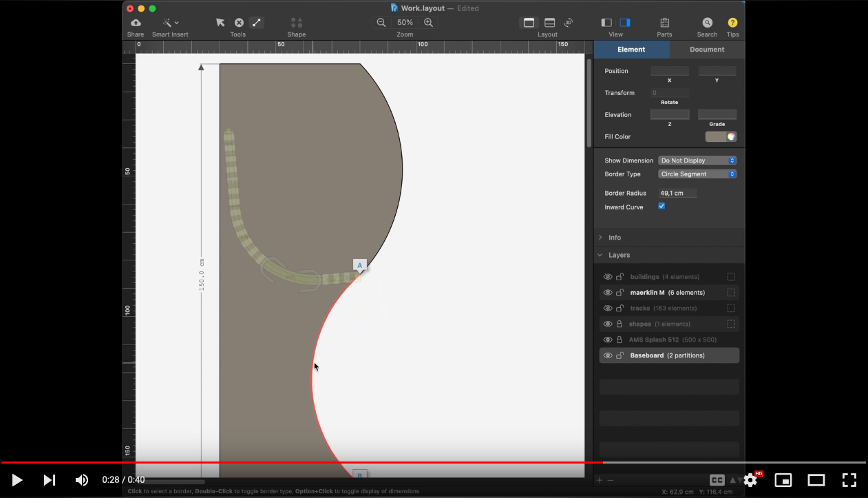The image size is (868, 498).
Task: Open the Fill Color swatch
Action: [x=721, y=136]
